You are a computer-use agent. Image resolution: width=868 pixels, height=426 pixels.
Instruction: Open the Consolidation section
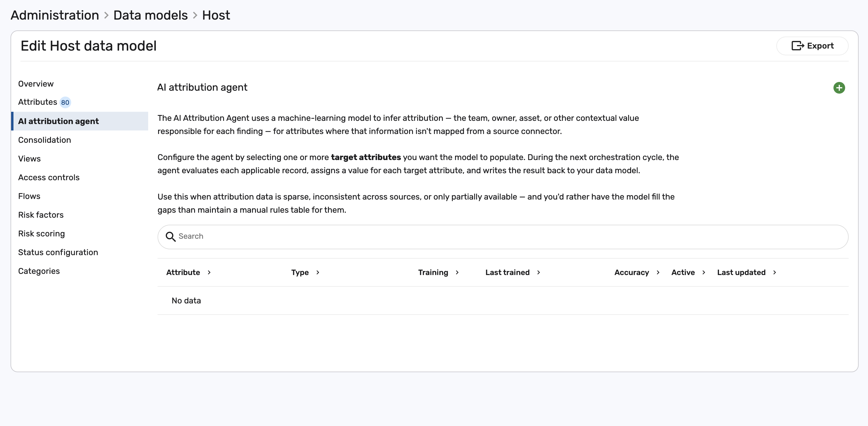point(45,140)
